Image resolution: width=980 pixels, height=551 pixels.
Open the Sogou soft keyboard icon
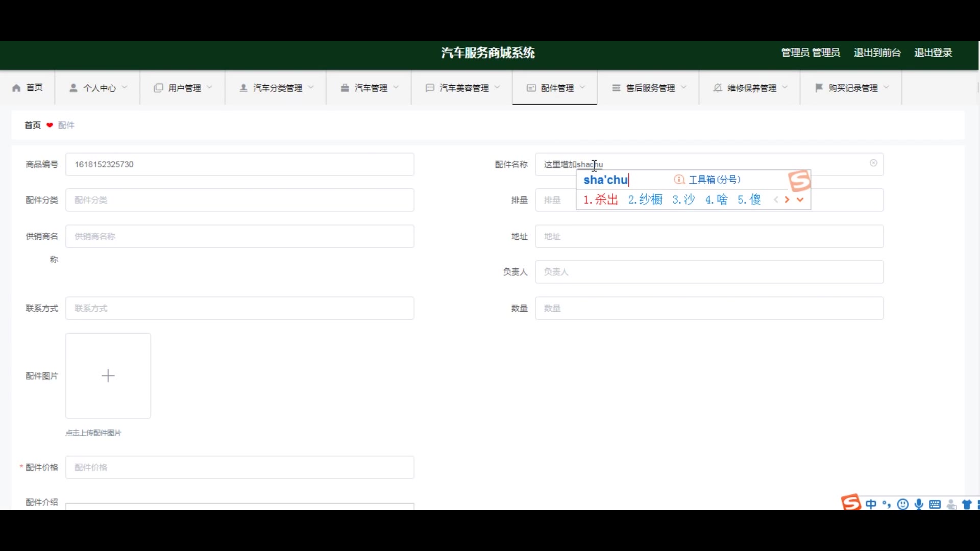[935, 504]
